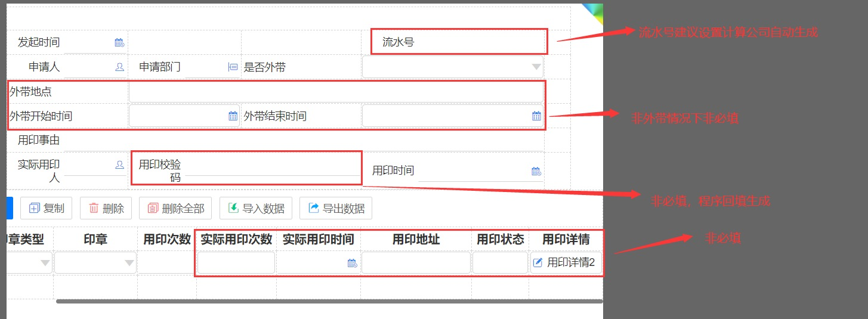The image size is (868, 319).
Task: Click the person icon in 申请人 field
Action: [119, 67]
